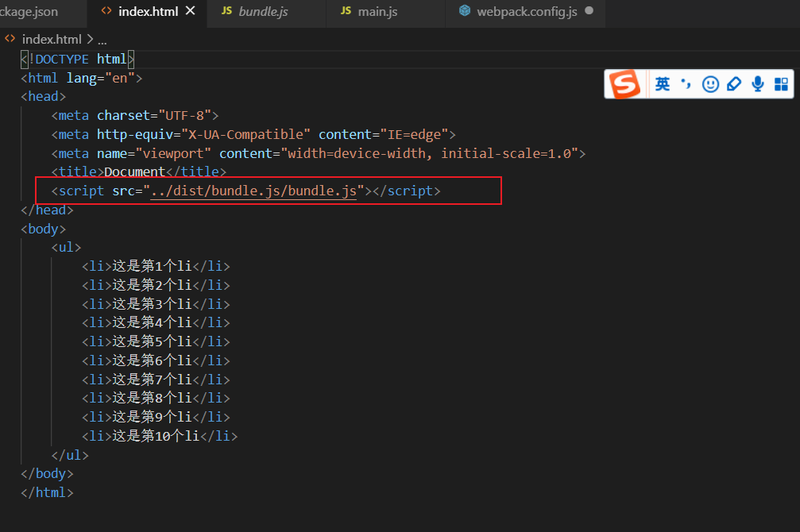Viewport: 800px width, 532px height.
Task: Open the main.js tab
Action: pos(377,12)
